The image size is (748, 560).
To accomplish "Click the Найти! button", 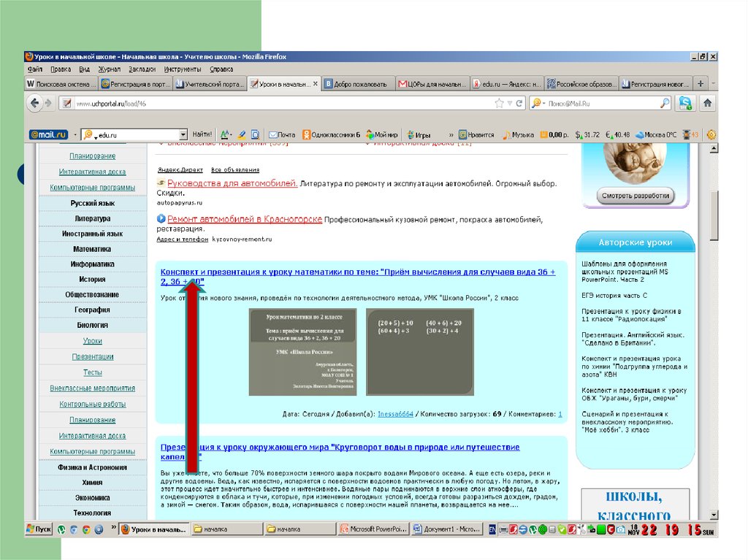I will click(x=202, y=135).
